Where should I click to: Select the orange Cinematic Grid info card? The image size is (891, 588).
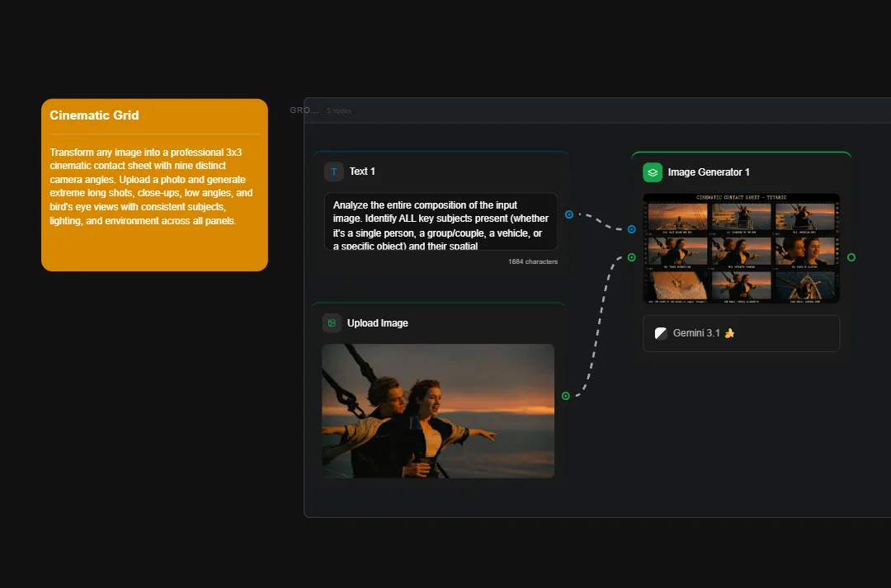point(153,183)
